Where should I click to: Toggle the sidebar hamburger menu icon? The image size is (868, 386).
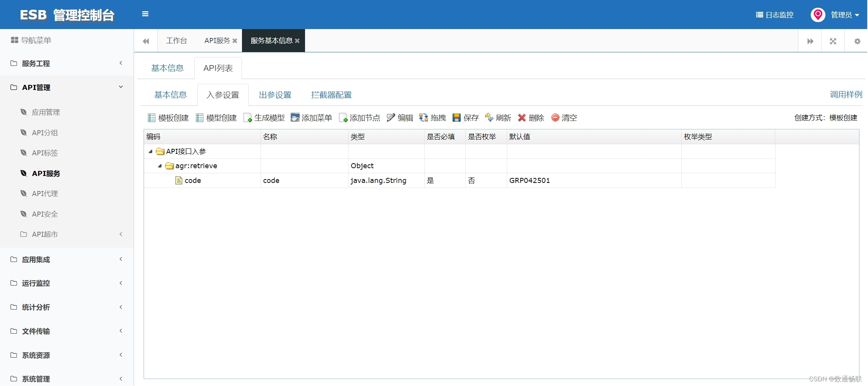[145, 14]
